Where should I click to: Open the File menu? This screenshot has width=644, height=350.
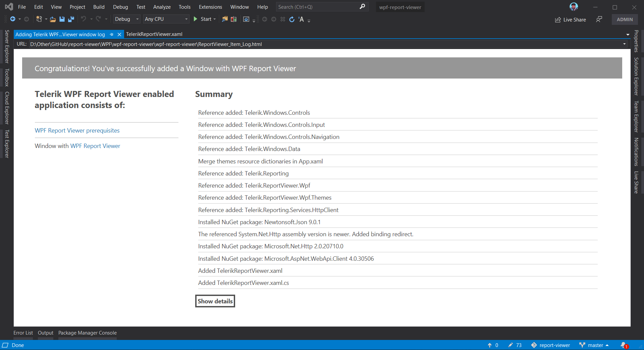coord(22,7)
